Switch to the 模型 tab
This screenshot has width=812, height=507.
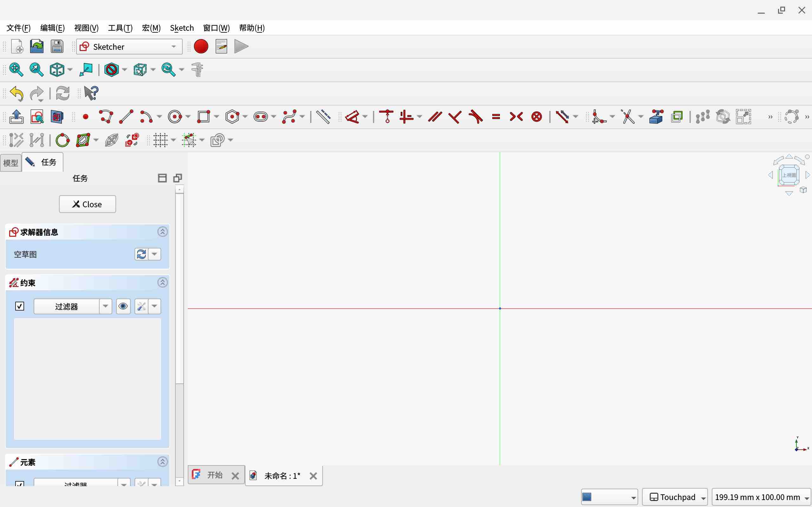coord(11,163)
